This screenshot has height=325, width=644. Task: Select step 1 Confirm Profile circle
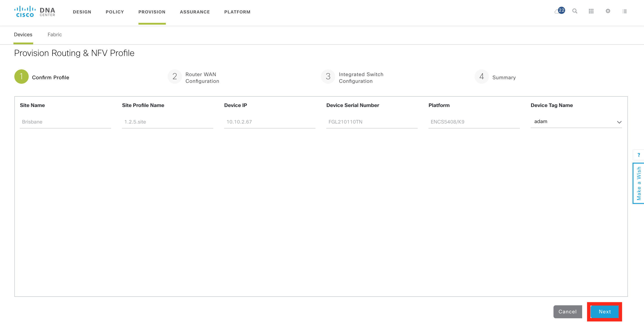pyautogui.click(x=21, y=77)
